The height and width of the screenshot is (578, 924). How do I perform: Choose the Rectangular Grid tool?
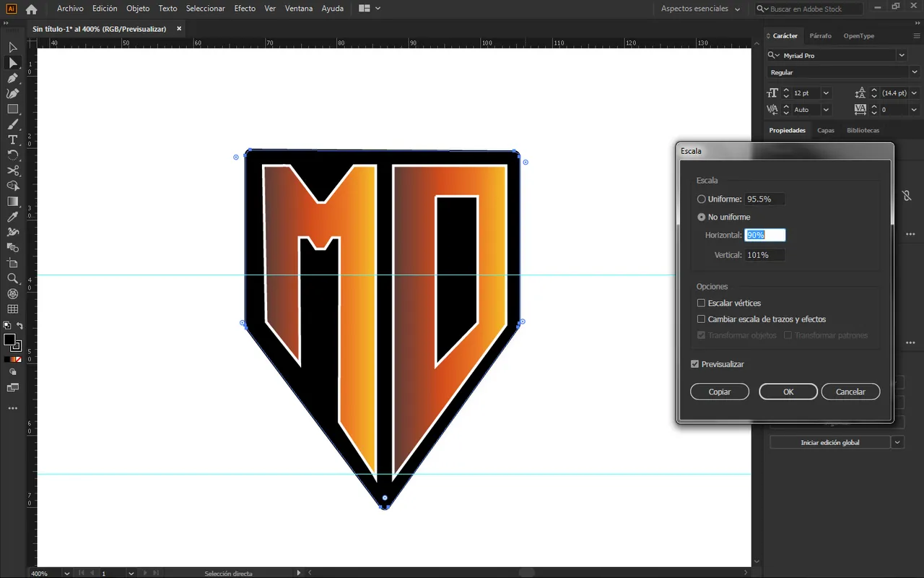13,309
